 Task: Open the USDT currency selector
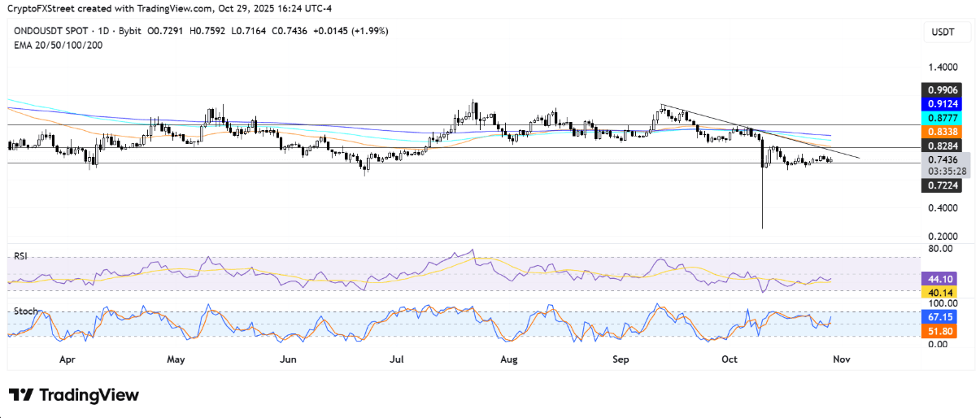(x=940, y=33)
